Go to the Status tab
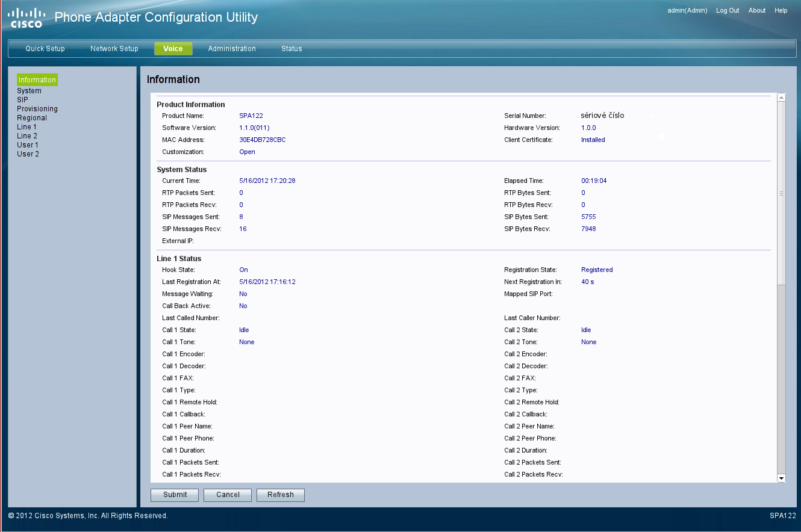This screenshot has width=801, height=532. click(291, 49)
